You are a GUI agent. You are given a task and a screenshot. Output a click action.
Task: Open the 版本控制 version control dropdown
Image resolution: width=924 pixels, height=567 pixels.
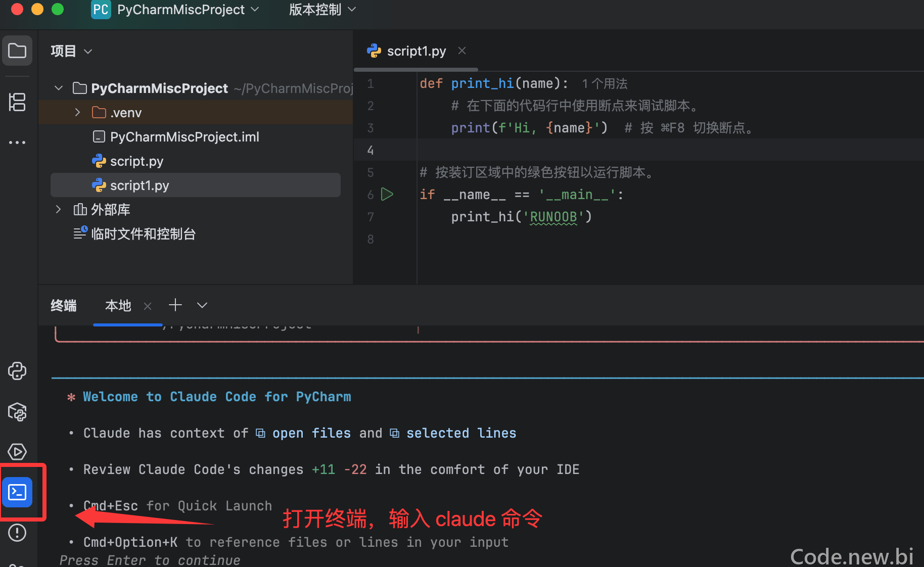point(322,10)
